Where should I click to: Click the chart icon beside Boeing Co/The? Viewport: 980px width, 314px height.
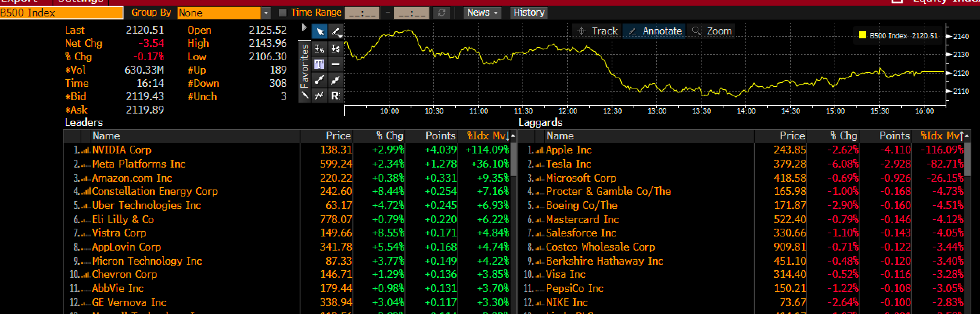pos(540,206)
